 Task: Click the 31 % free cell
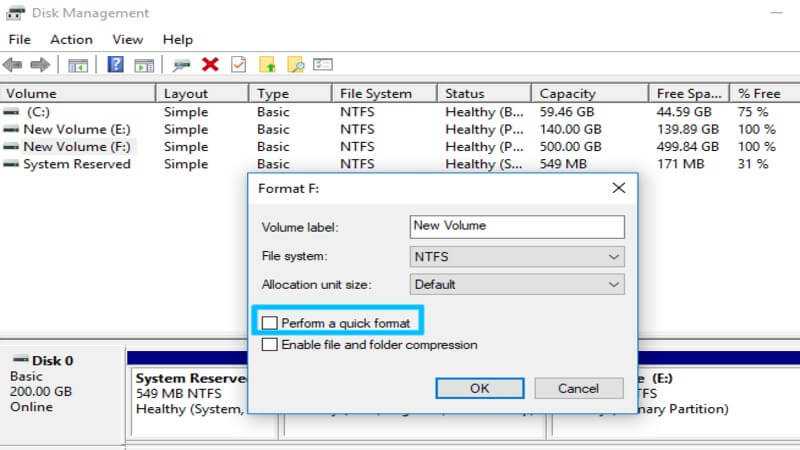coord(753,164)
